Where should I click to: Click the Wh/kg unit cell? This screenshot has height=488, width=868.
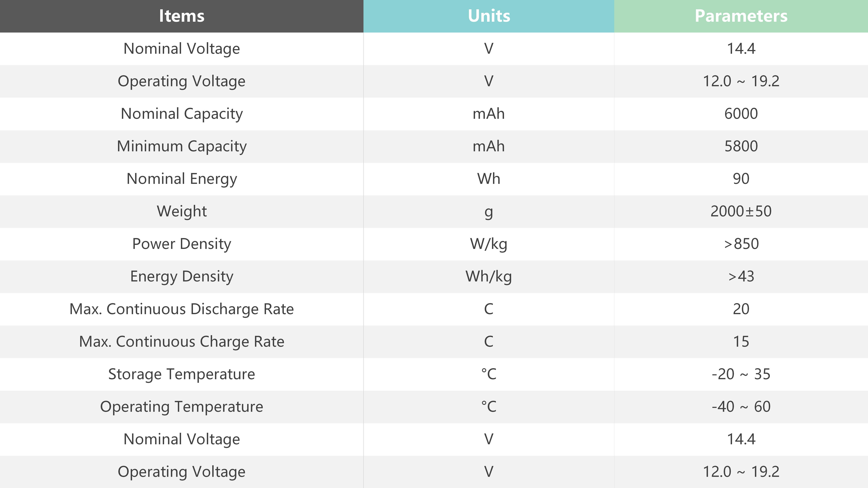pos(489,277)
